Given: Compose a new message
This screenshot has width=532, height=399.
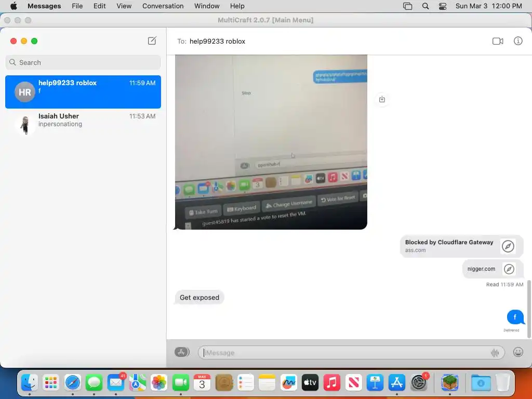Looking at the screenshot, I should pos(152,41).
